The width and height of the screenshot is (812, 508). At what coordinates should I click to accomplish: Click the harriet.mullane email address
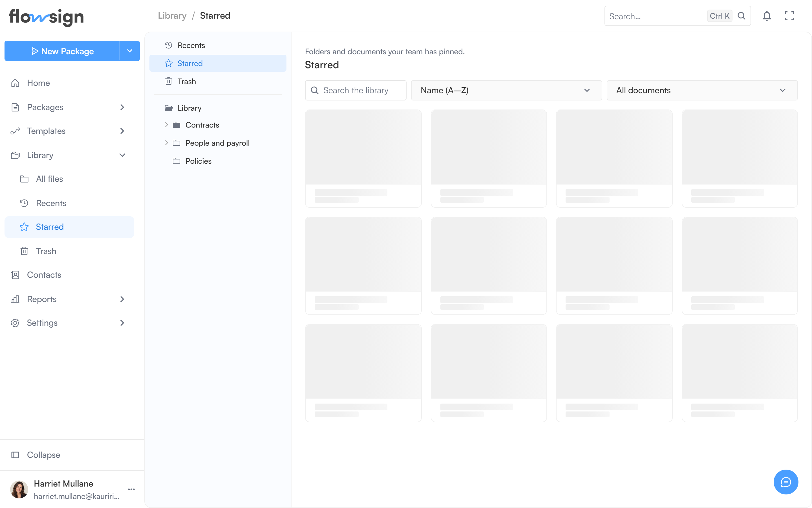pyautogui.click(x=76, y=496)
